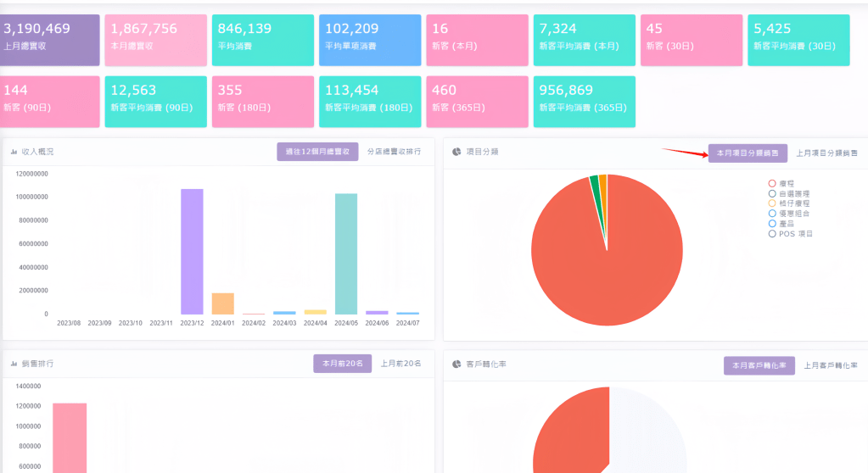
Task: Click the teal 2024/05 revenue bar
Action: pyautogui.click(x=346, y=253)
